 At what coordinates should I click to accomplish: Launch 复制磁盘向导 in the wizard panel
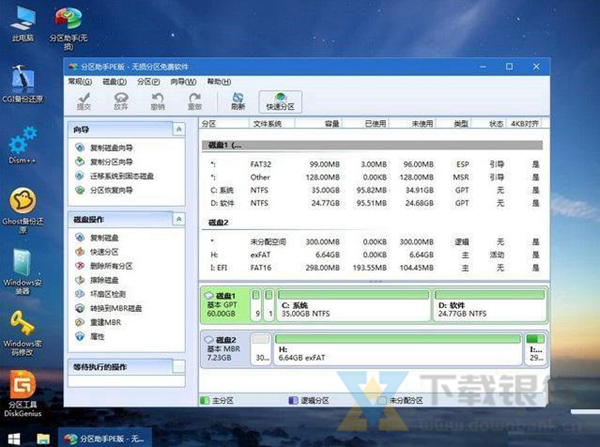[104, 148]
